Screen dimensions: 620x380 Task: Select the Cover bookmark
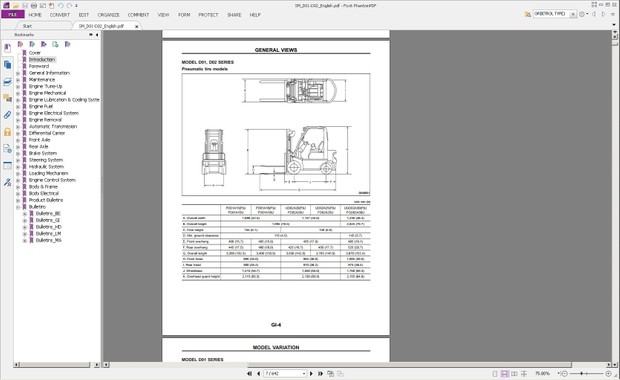[x=35, y=53]
